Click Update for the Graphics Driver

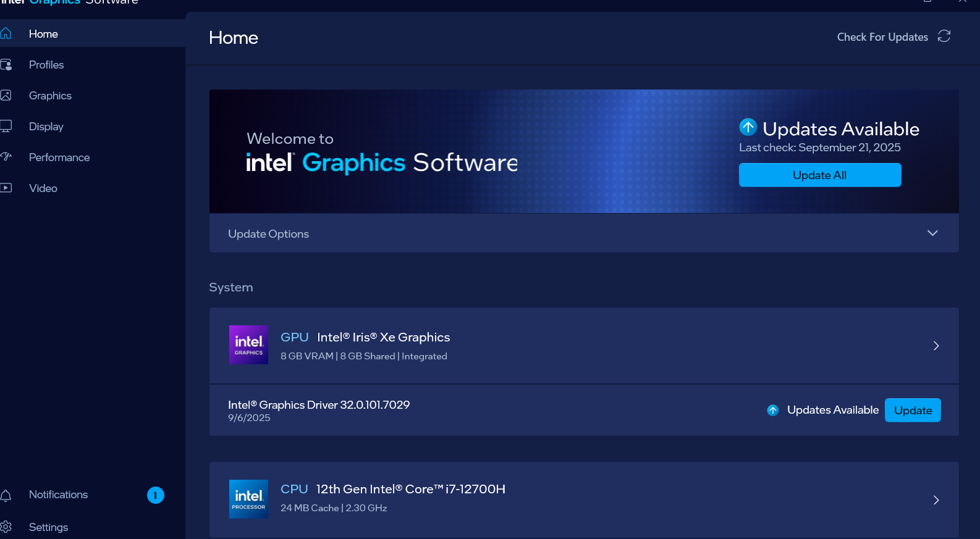[x=913, y=411]
